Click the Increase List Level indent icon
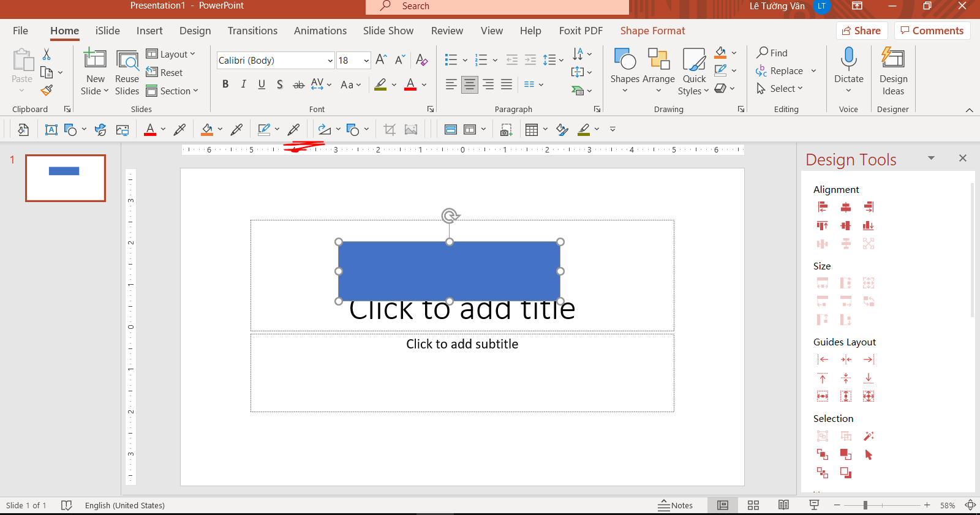980x515 pixels. [530, 60]
